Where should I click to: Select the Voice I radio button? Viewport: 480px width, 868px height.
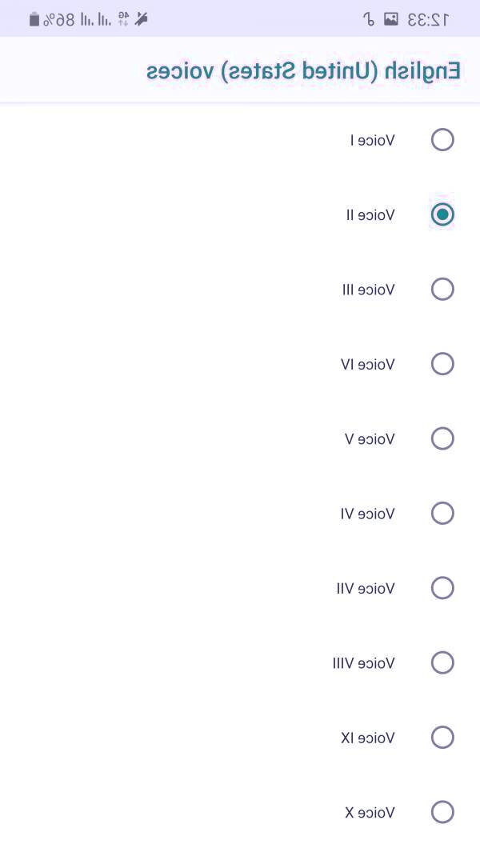click(x=442, y=140)
